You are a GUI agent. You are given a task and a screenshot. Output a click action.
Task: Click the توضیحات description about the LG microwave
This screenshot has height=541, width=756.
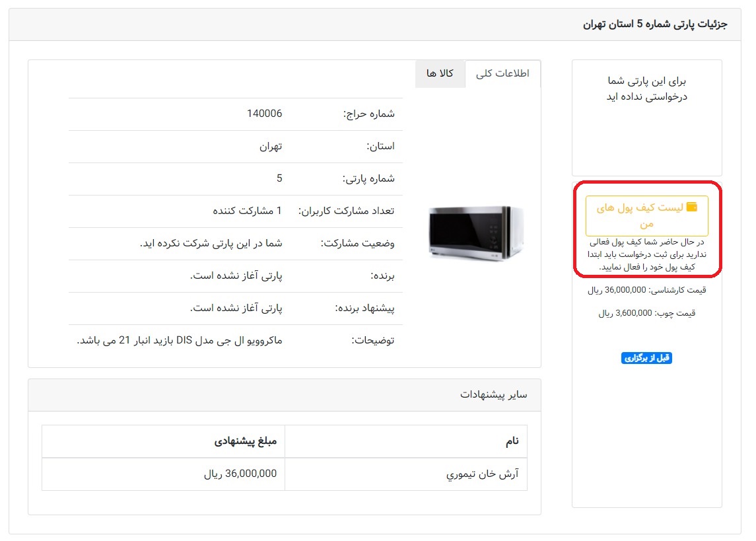[x=180, y=340]
